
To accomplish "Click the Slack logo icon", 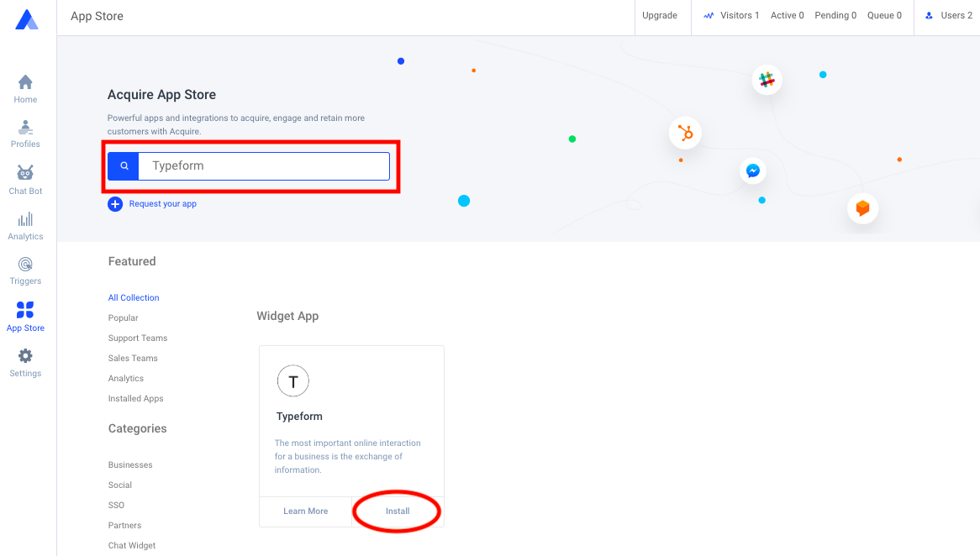I will point(767,80).
